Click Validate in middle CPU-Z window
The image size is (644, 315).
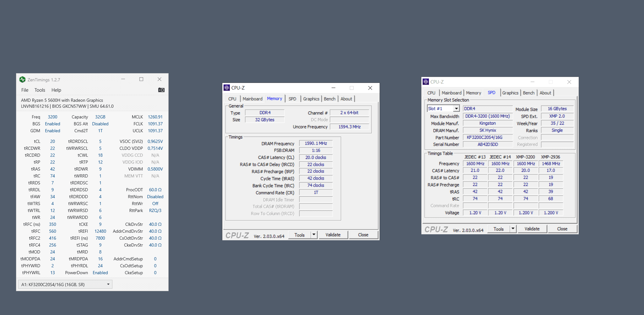pyautogui.click(x=333, y=235)
